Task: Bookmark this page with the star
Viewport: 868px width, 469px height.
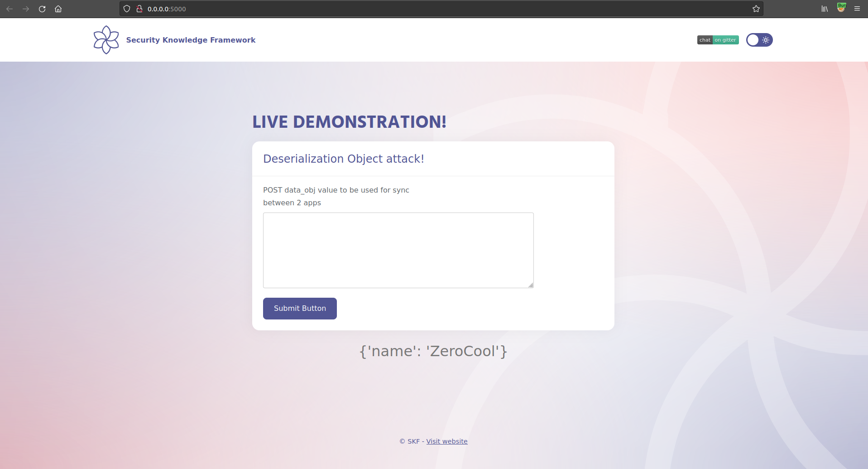Action: coord(756,9)
